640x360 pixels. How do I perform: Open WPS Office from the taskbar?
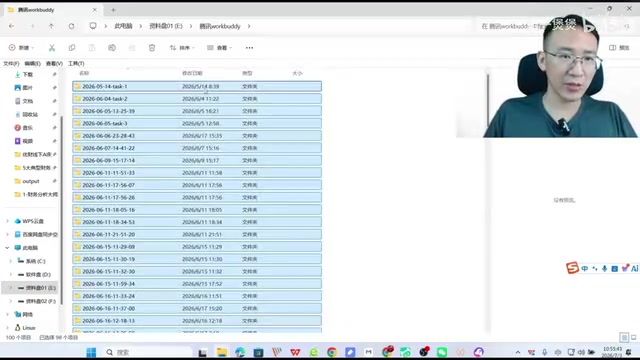pyautogui.click(x=295, y=352)
